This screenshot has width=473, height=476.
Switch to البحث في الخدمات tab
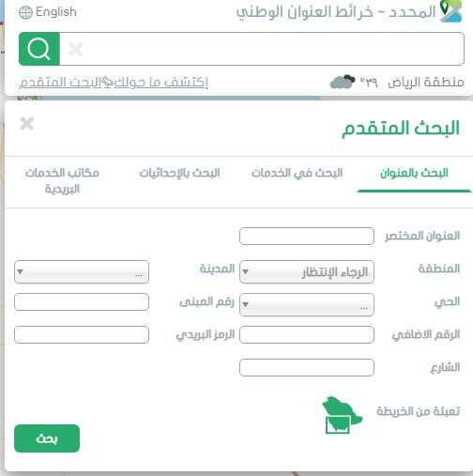[x=297, y=173]
